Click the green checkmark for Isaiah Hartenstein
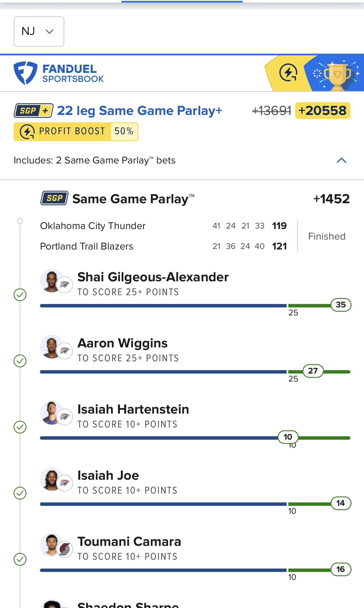This screenshot has height=608, width=364. pyautogui.click(x=20, y=427)
